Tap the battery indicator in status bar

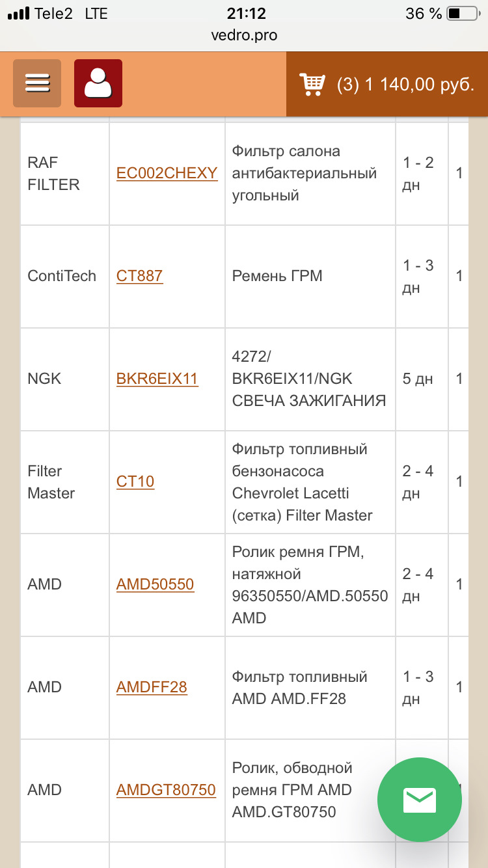point(462,14)
